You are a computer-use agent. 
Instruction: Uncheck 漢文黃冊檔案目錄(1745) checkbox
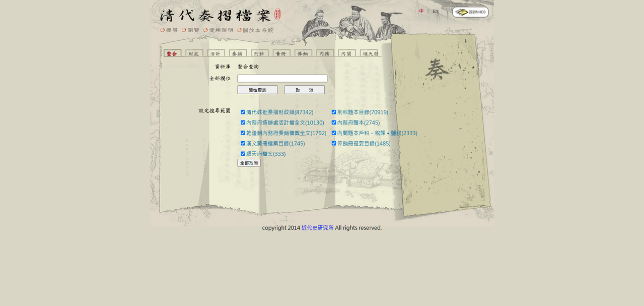[243, 143]
